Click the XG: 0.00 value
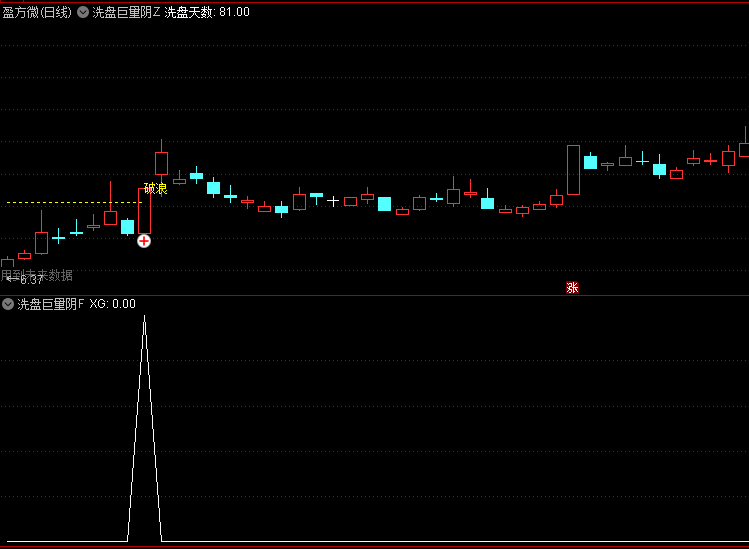749x549 pixels. point(112,304)
